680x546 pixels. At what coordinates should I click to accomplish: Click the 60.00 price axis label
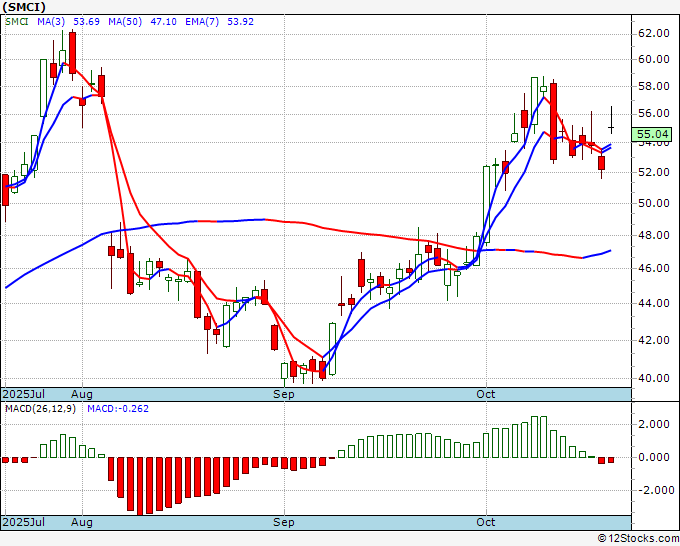tap(654, 59)
